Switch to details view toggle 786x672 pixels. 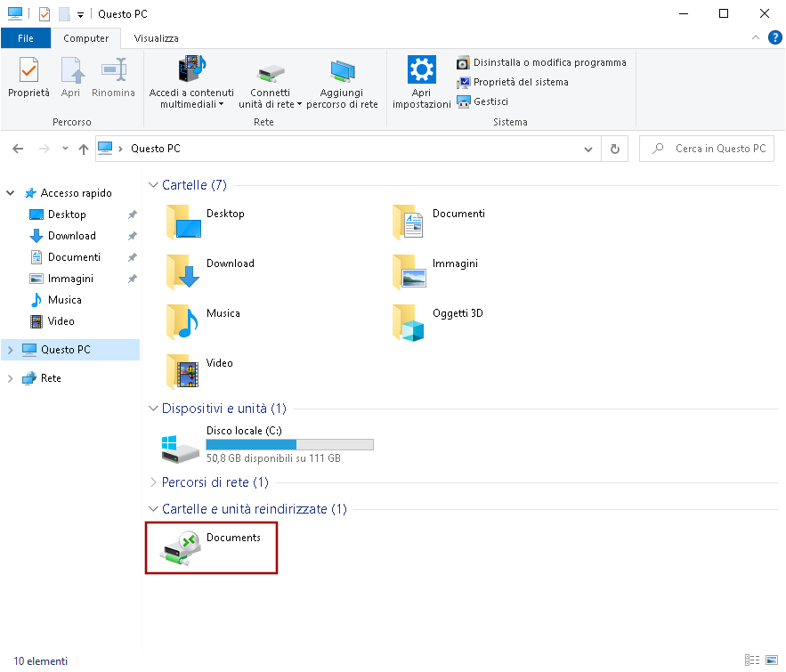point(753,660)
